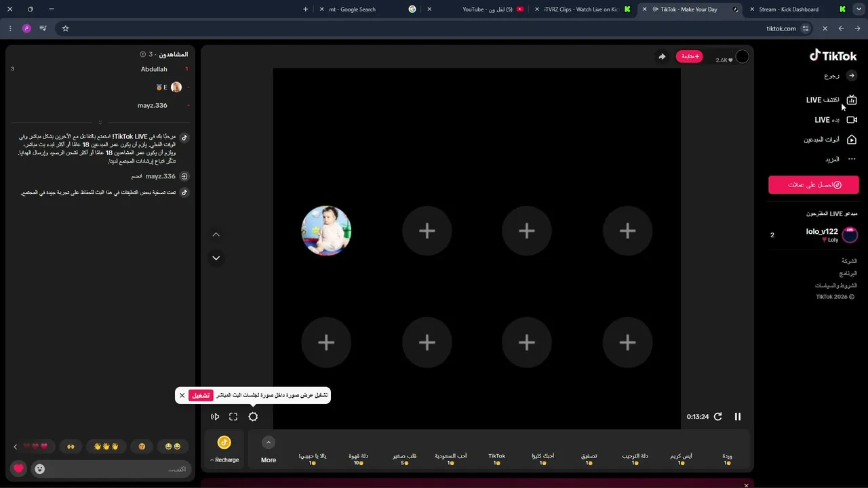Send the وردة rose gift
The width and height of the screenshot is (868, 488).
(727, 459)
